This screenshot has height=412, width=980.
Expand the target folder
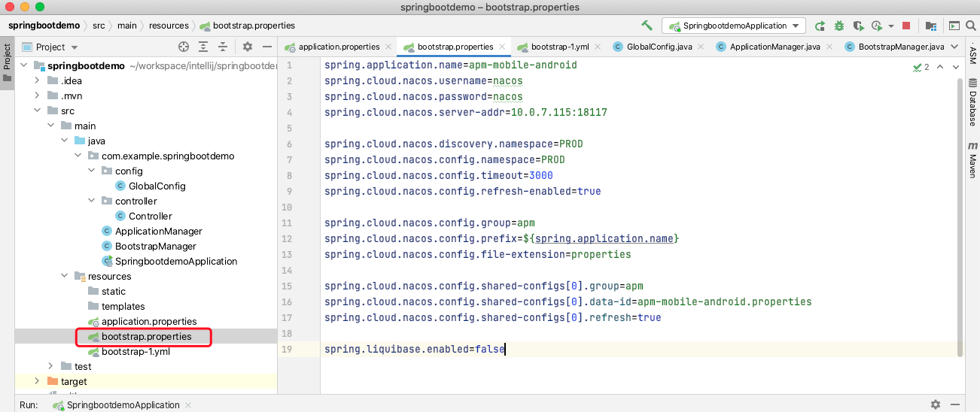[37, 381]
